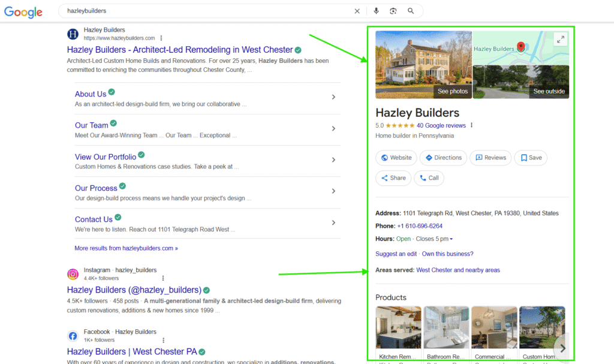Screen dimensions: 614x364
Task: Open Google Lens search by image icon
Action: (x=393, y=10)
